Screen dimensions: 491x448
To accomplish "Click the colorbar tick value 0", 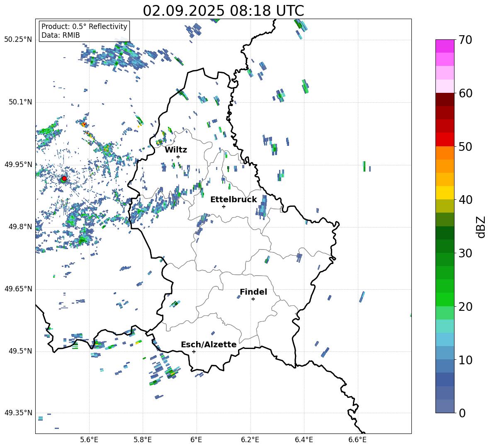I will tap(462, 413).
